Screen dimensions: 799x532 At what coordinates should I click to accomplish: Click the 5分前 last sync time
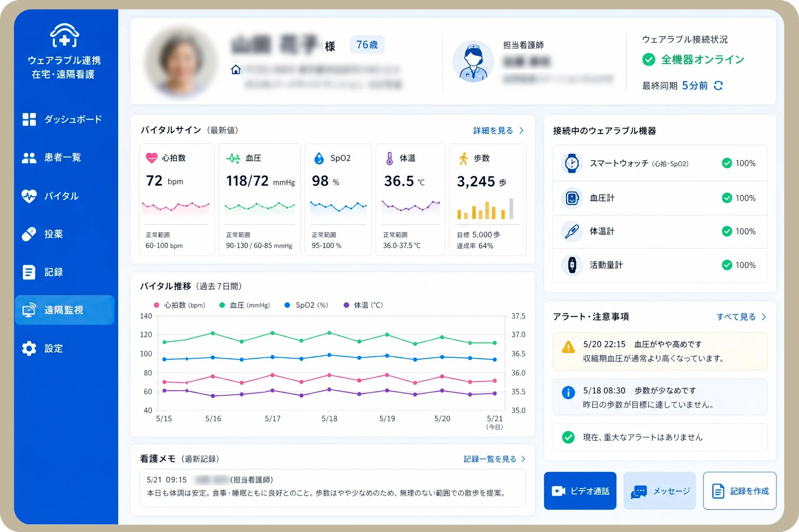pos(695,85)
